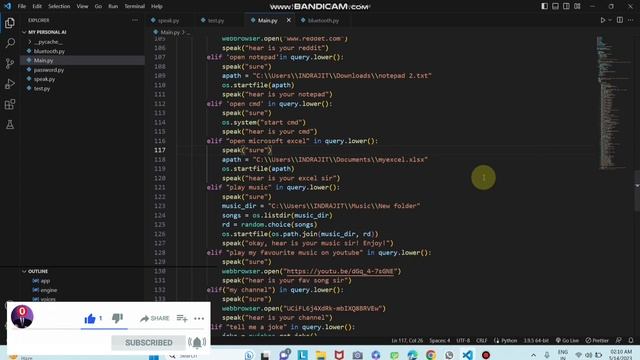Open the Extensions view
This screenshot has width=640, height=360.
tap(10, 104)
